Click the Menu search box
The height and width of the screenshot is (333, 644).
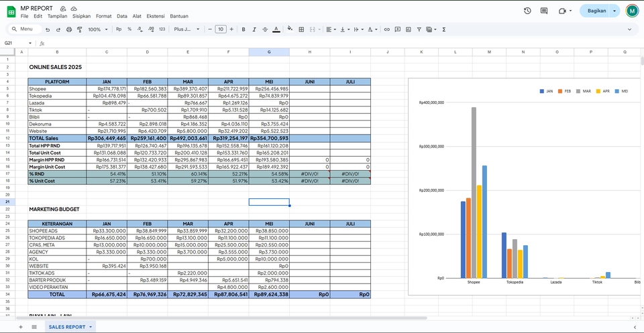click(x=25, y=29)
